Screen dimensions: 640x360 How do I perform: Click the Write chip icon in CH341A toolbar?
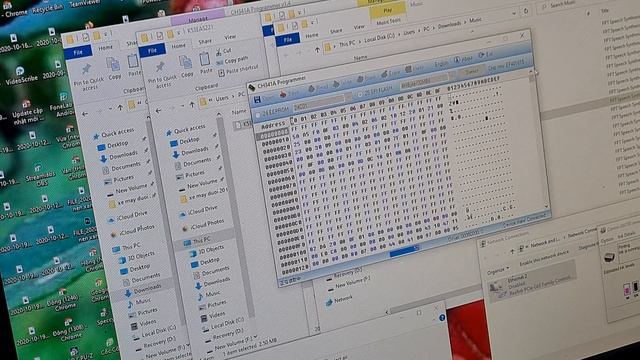[x=336, y=84]
